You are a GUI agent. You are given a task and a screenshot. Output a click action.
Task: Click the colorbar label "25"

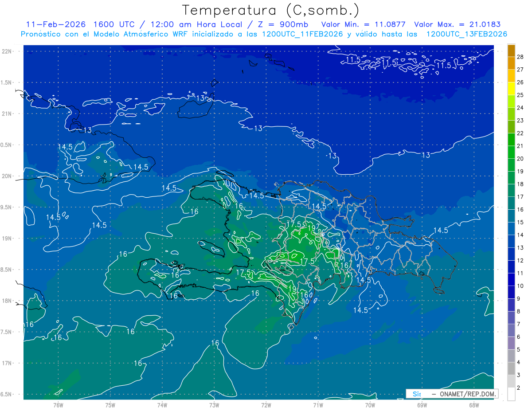coord(520,95)
